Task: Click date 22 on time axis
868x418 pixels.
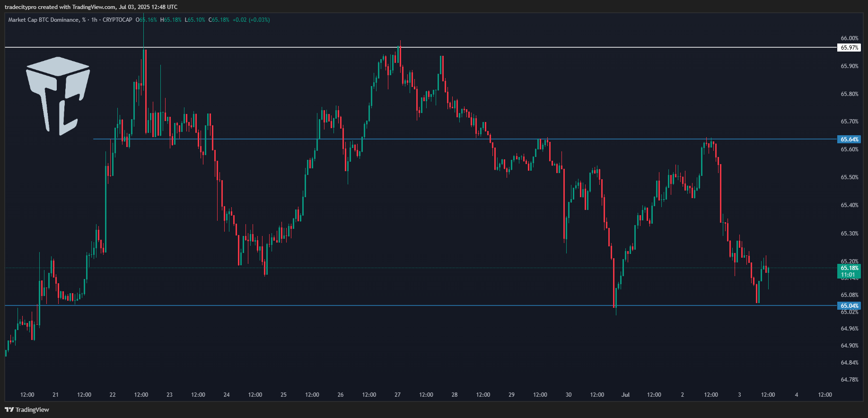Action: [113, 395]
